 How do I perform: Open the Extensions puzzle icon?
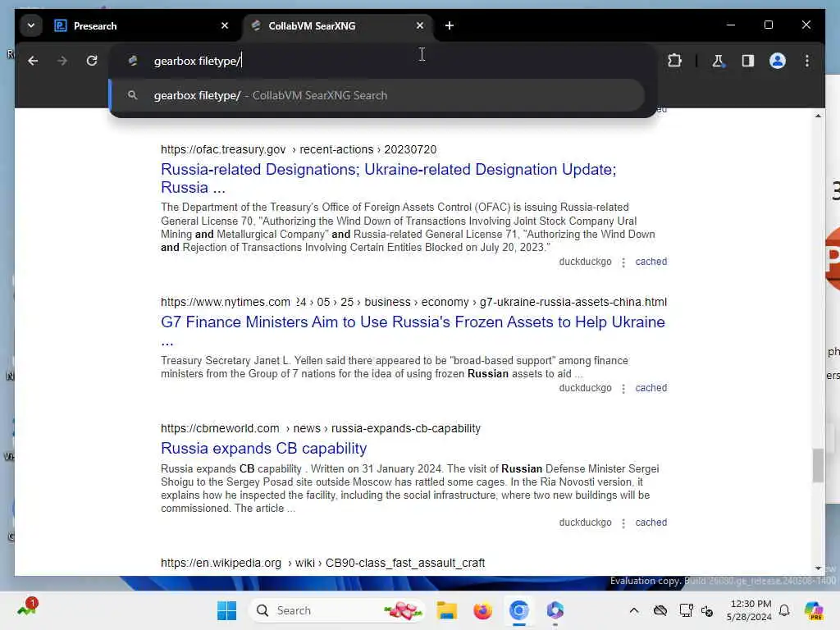coord(674,61)
